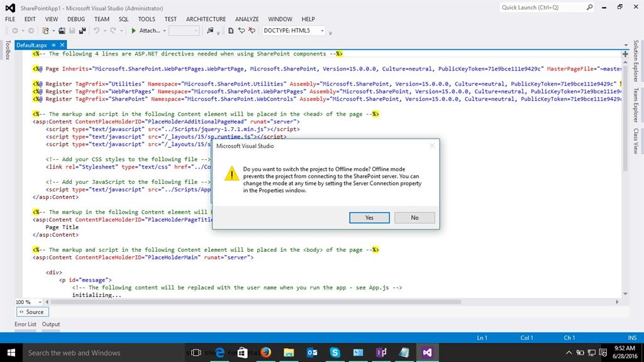Viewport: 644px width, 362px height.
Task: Open the EDIT menu
Action: (x=30, y=19)
